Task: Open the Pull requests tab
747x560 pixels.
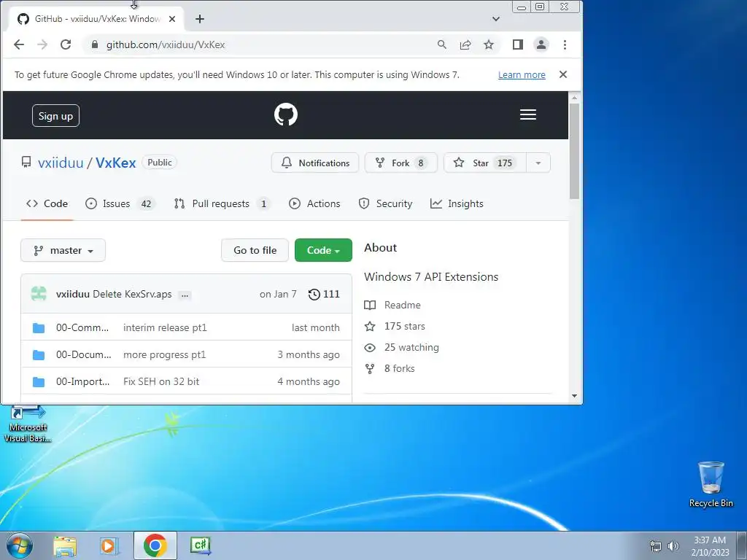Action: (x=222, y=204)
